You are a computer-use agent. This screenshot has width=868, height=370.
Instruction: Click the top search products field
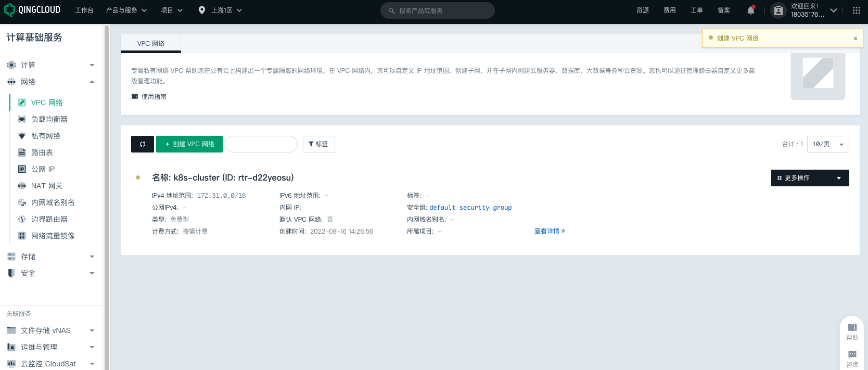[438, 10]
